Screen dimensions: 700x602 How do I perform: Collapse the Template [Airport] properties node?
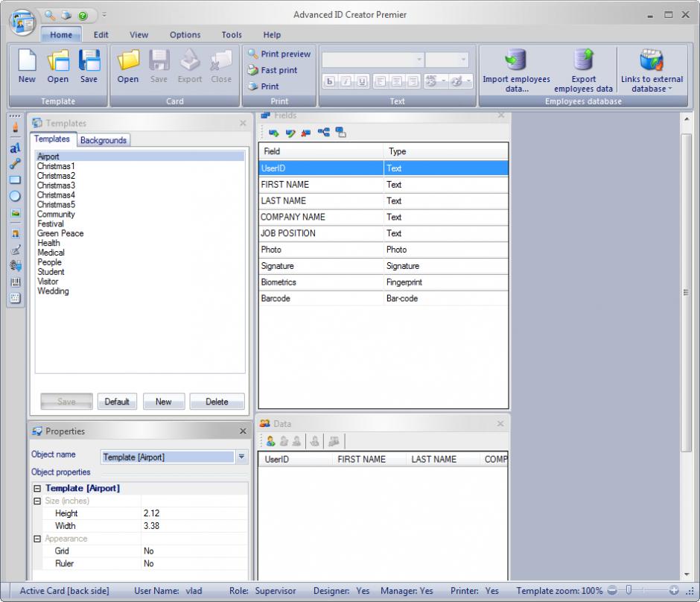pyautogui.click(x=37, y=489)
